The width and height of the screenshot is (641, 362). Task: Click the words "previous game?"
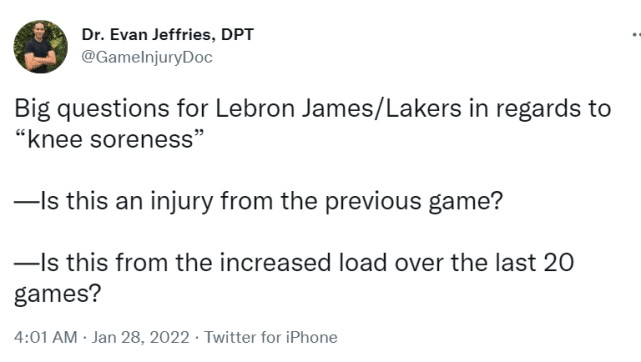point(413,201)
